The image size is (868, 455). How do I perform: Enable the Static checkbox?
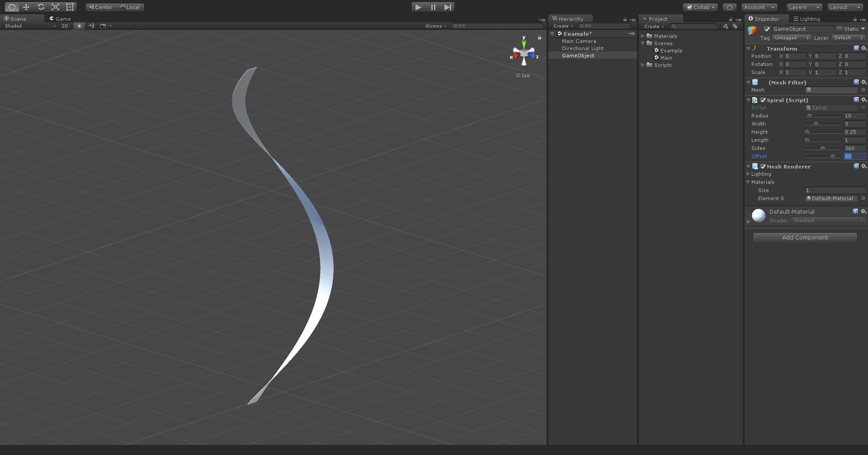coord(840,29)
